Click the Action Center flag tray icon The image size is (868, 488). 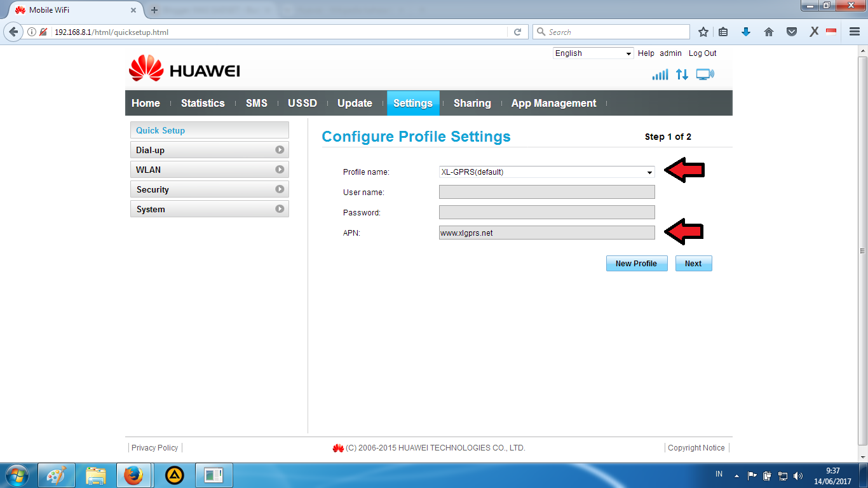[752, 475]
